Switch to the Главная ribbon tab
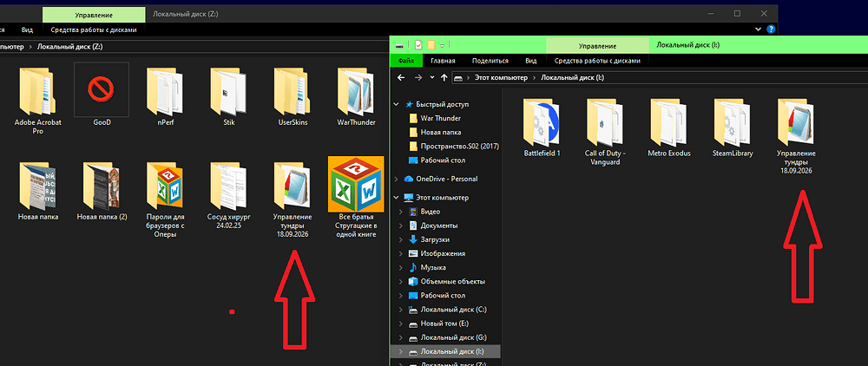 coord(443,61)
